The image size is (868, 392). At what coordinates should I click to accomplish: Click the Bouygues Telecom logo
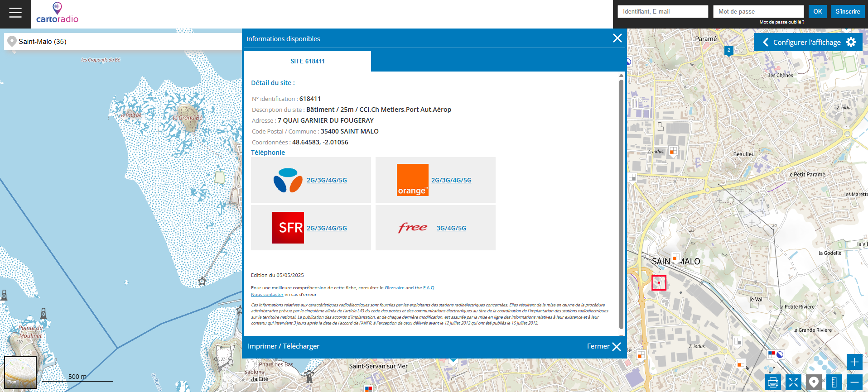pyautogui.click(x=288, y=180)
